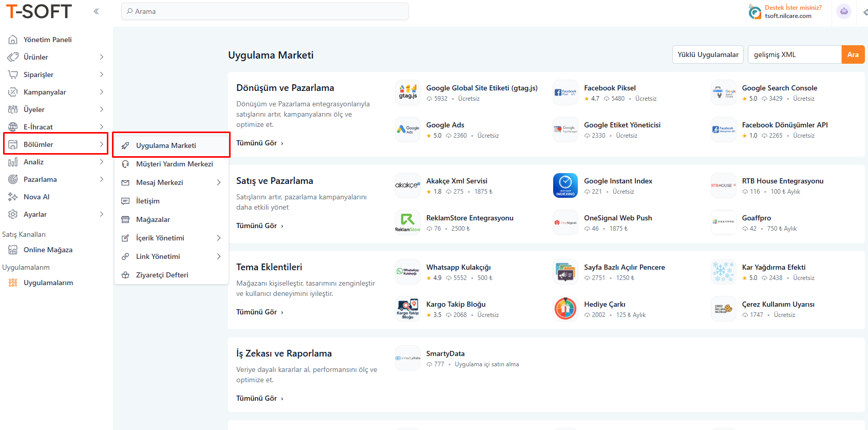Viewport: 868px width, 430px height.
Task: Expand the Ürünler sidebar menu
Action: [x=101, y=57]
